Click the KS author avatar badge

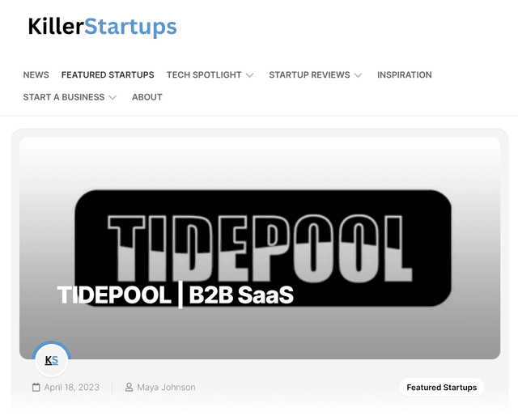[52, 360]
